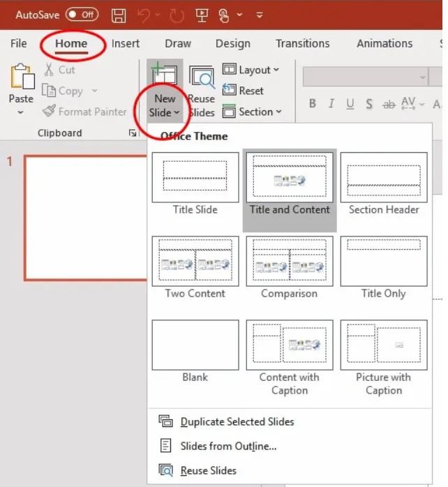The image size is (448, 487).
Task: Toggle Underline text formatting
Action: point(350,104)
